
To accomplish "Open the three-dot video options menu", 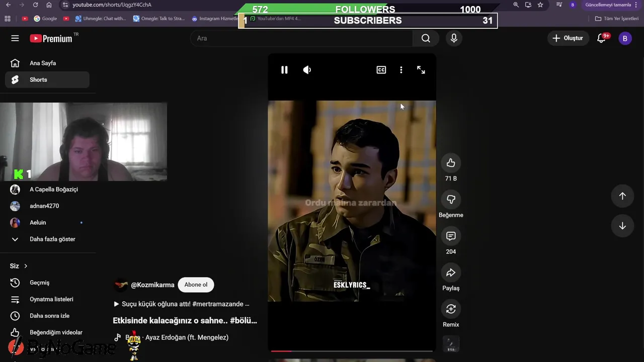I will 401,70.
